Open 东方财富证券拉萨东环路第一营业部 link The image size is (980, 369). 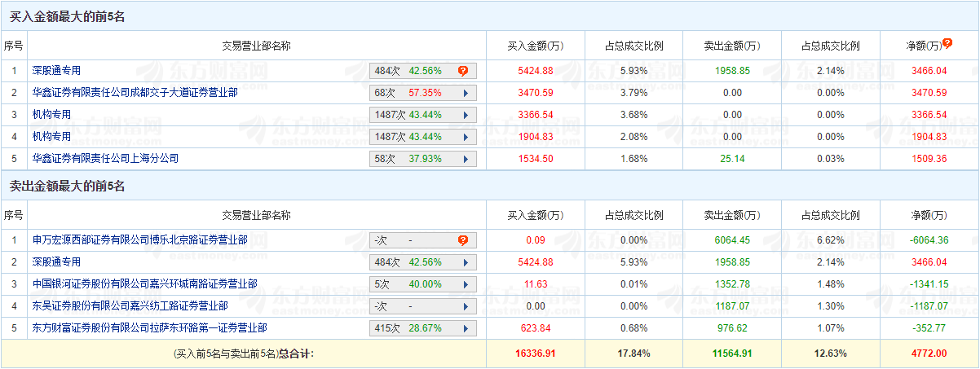coord(149,328)
